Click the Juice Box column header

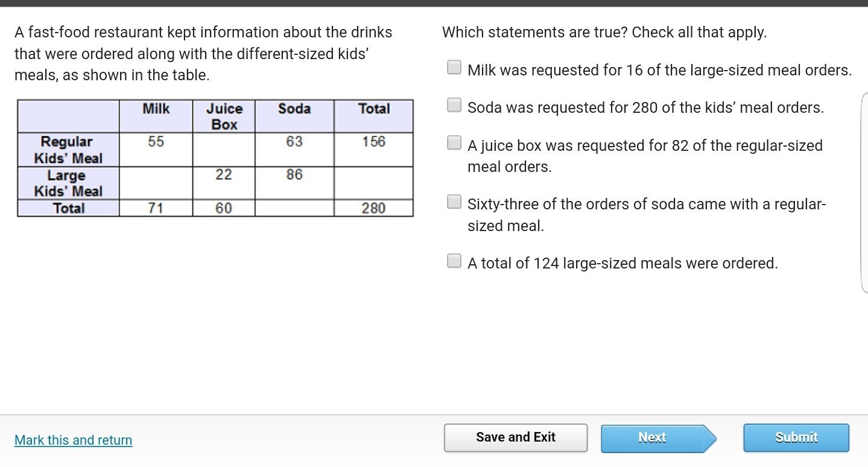pos(224,116)
